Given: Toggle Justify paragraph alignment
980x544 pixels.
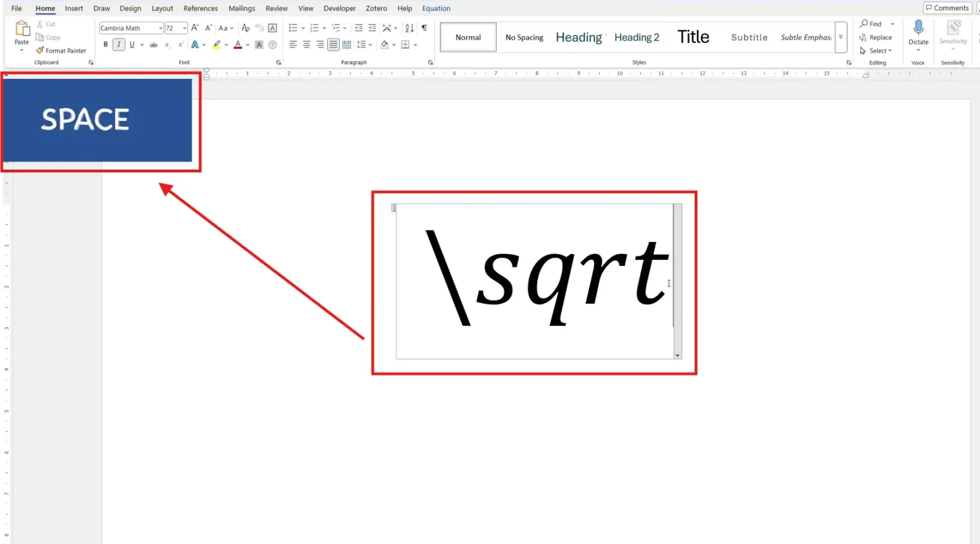Looking at the screenshot, I should tap(333, 45).
